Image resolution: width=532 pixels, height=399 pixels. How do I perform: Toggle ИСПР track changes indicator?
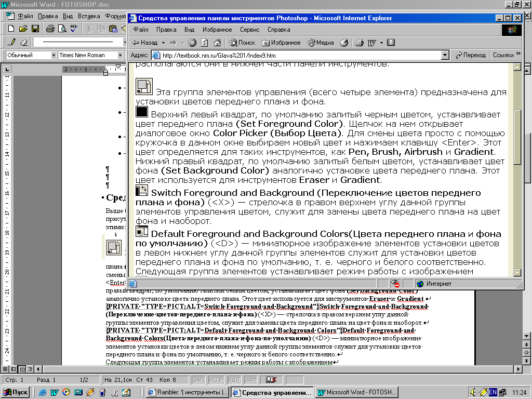pyautogui.click(x=216, y=380)
